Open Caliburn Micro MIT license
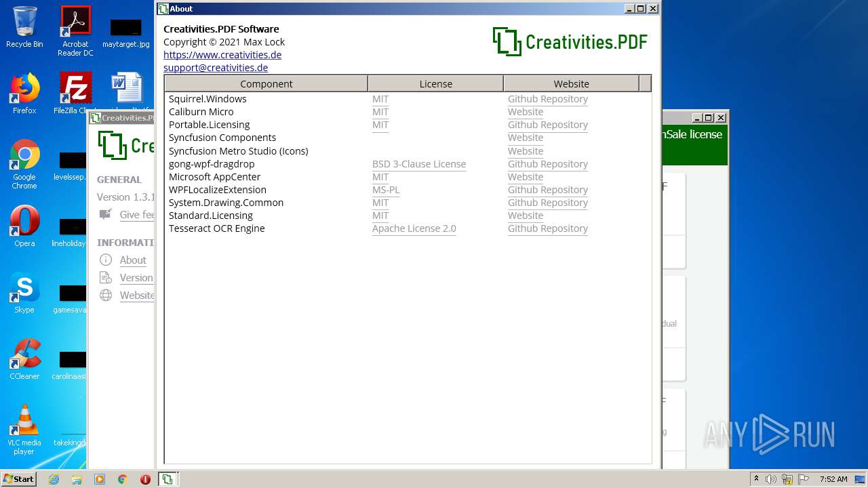 tap(380, 112)
